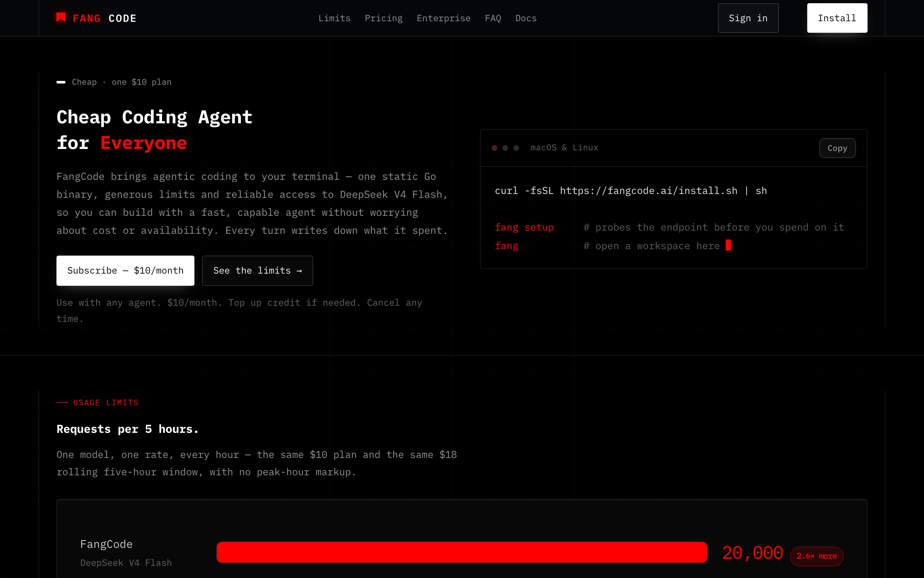The height and width of the screenshot is (578, 924).
Task: Click the USAGE LIMITS section label
Action: coord(106,403)
